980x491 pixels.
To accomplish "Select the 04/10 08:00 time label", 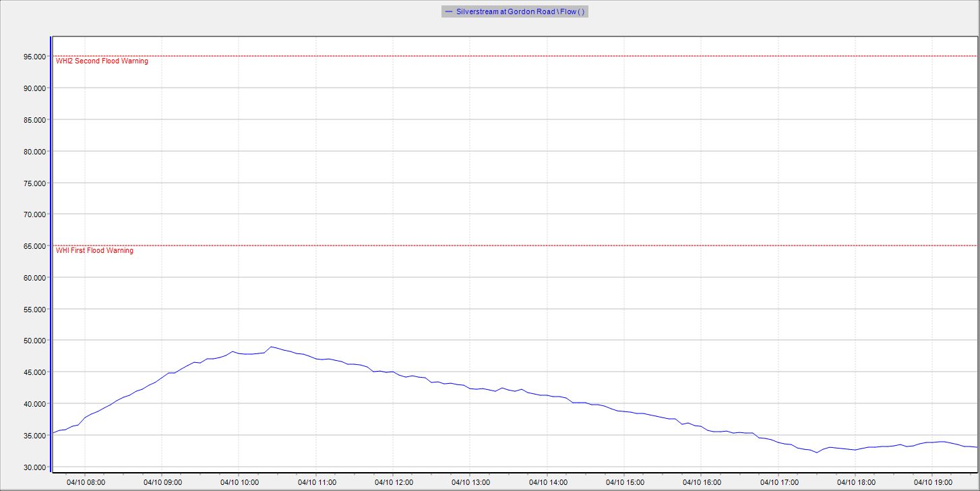I will (x=86, y=483).
